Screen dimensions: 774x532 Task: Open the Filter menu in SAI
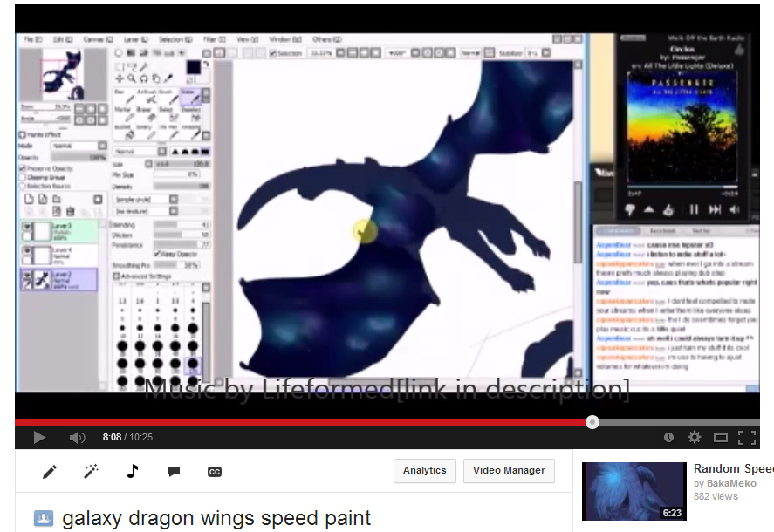(x=215, y=39)
